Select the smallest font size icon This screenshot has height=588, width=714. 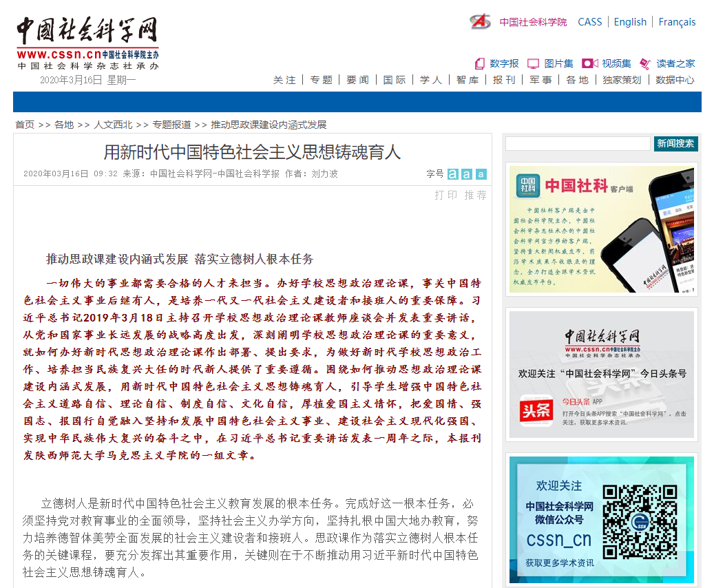pyautogui.click(x=481, y=174)
